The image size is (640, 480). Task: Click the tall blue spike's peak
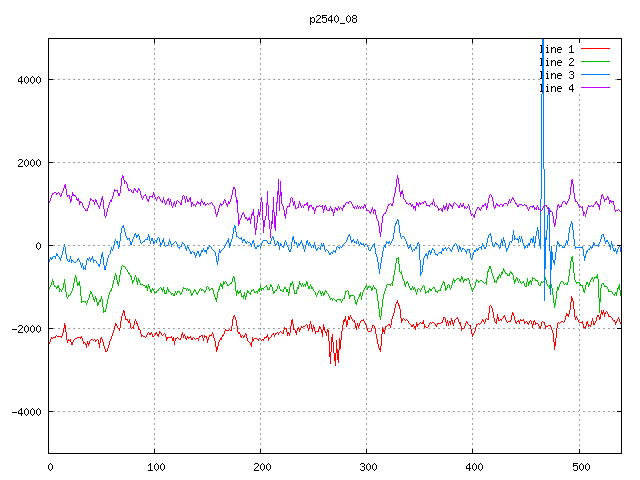[542, 42]
